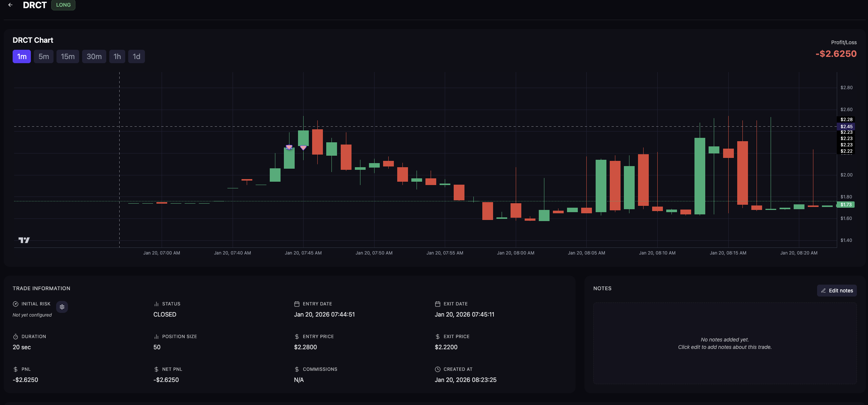This screenshot has height=405, width=868.
Task: Click the TradingView logo on chart
Action: pos(24,240)
